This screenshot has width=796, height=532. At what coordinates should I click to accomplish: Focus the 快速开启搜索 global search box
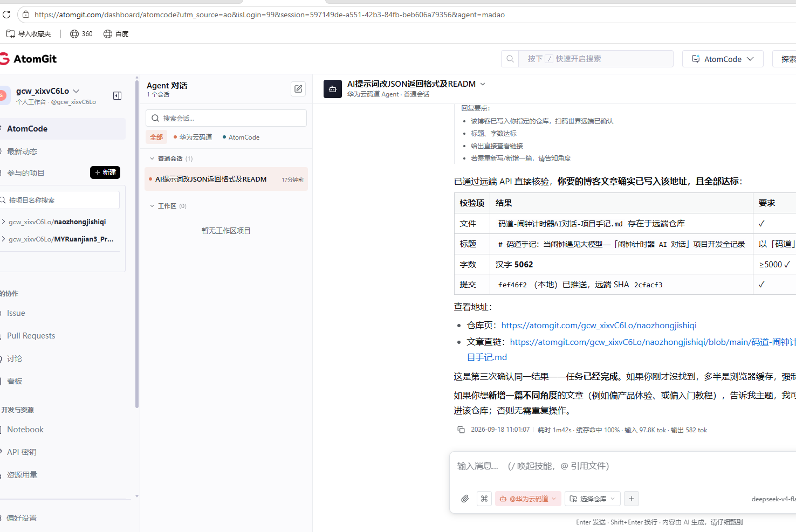(x=596, y=59)
